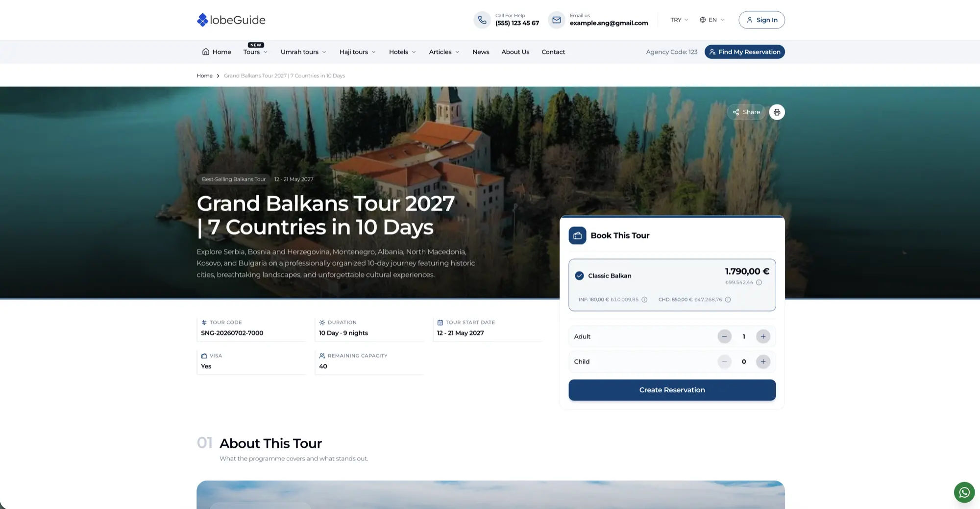The height and width of the screenshot is (509, 980).
Task: Open the News page
Action: [481, 52]
